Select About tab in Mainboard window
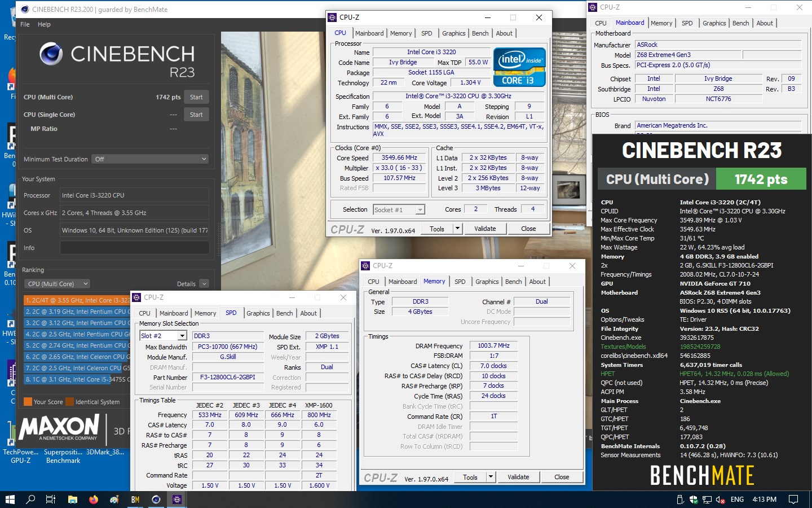812x508 pixels. (x=765, y=23)
